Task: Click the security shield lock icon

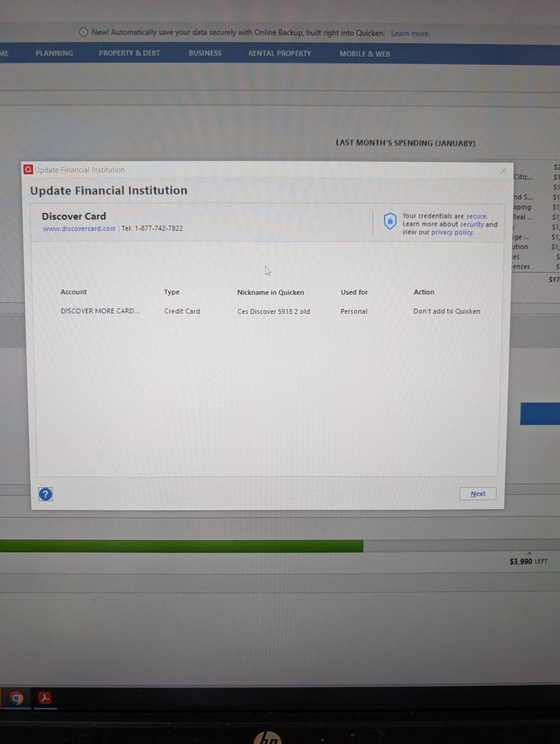Action: coord(390,221)
